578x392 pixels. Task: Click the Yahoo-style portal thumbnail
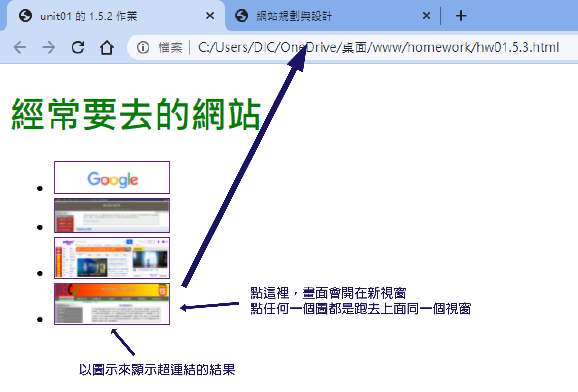coord(112,258)
